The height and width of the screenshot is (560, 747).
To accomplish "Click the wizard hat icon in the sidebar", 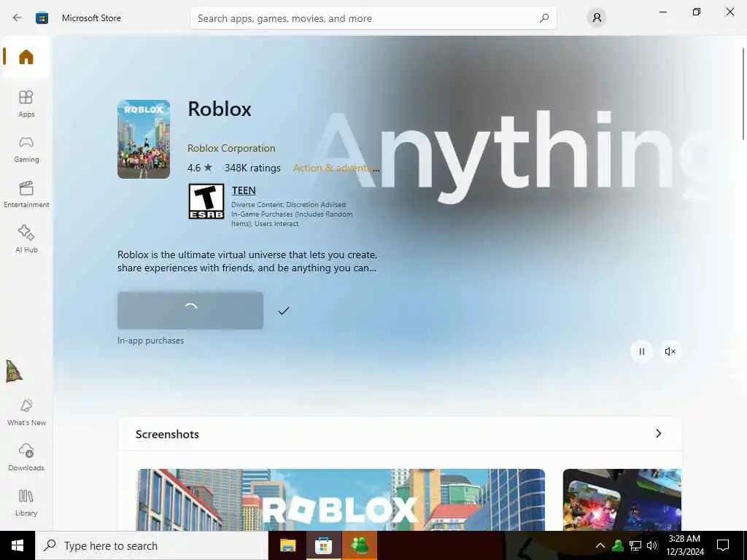I will (14, 371).
